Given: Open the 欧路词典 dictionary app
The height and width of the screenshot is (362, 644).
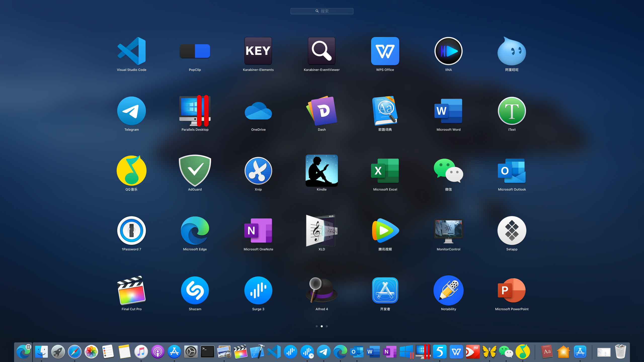Looking at the screenshot, I should pos(385,111).
